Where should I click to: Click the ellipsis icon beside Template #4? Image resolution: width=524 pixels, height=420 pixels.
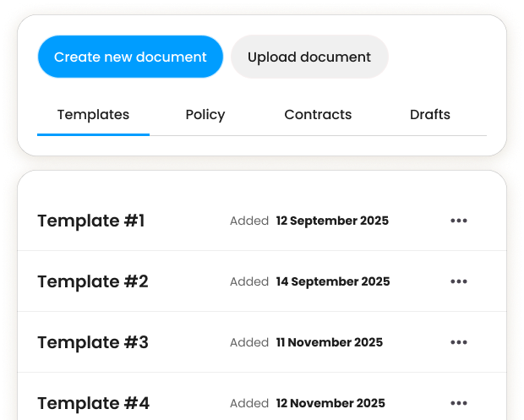click(459, 403)
